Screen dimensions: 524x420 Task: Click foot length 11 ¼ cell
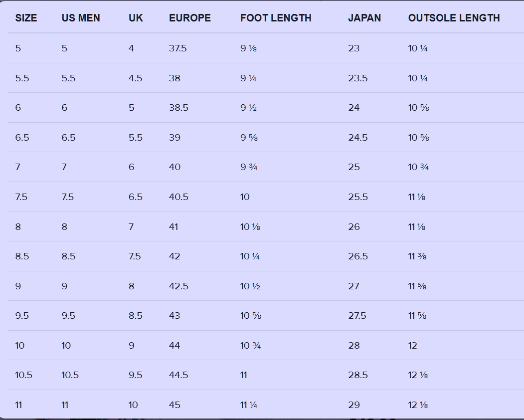249,405
